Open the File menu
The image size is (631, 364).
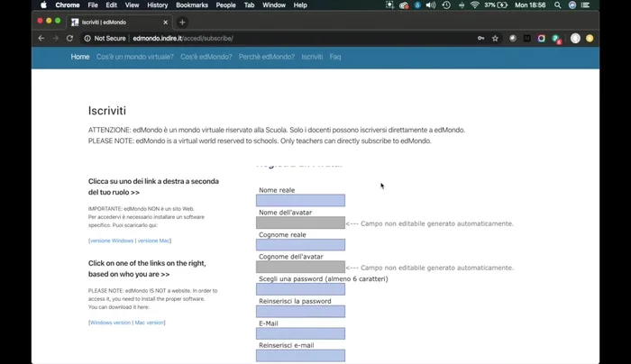tap(93, 5)
